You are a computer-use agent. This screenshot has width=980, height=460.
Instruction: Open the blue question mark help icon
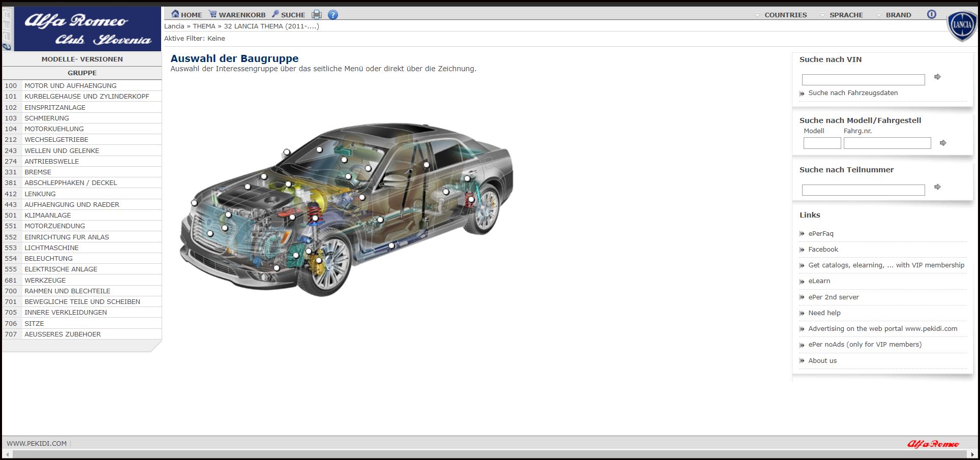333,15
